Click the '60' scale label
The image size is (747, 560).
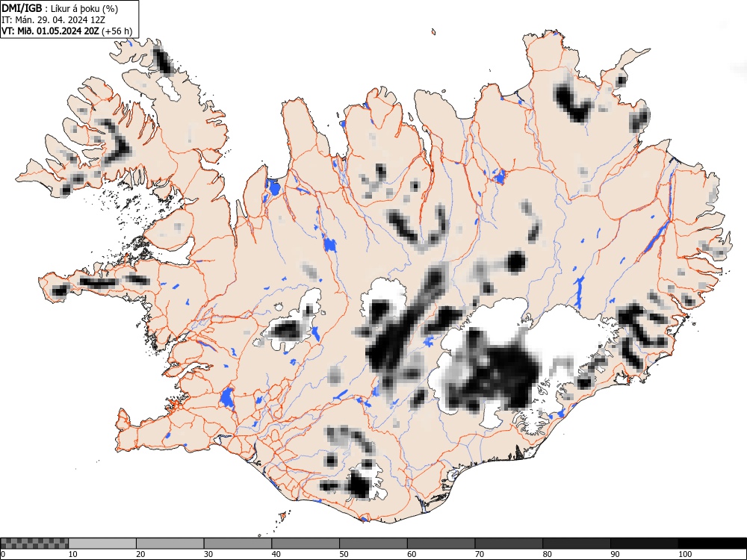(x=411, y=554)
